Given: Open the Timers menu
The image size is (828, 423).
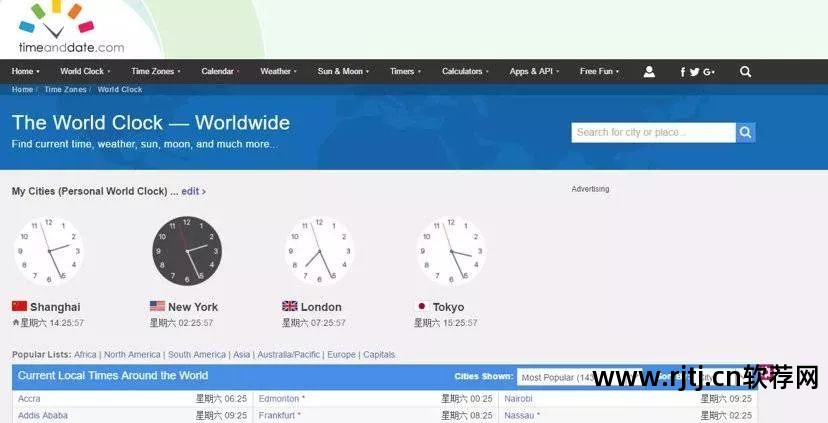Looking at the screenshot, I should click(405, 71).
